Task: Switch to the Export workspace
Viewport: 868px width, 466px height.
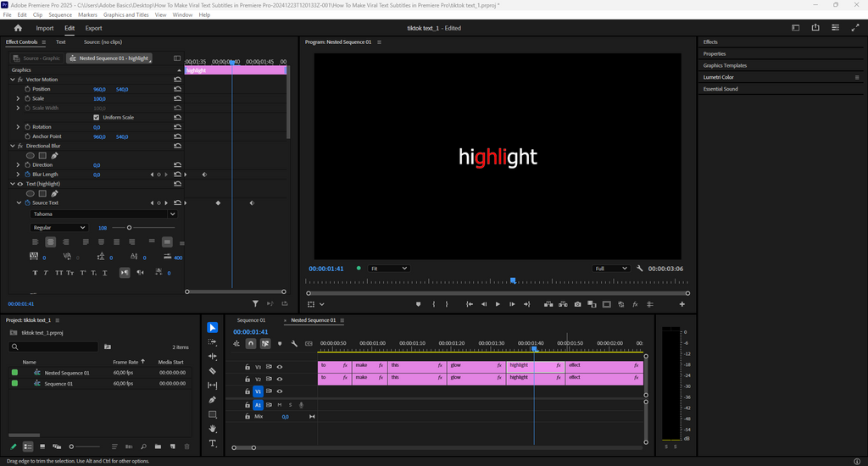Action: pyautogui.click(x=93, y=28)
